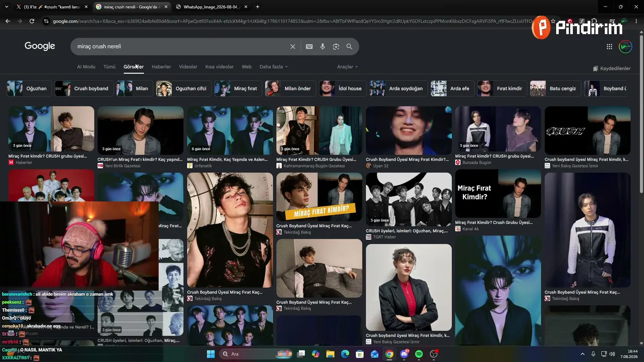
Task: Choose the 'Batu cengiz' filter chip
Action: [x=555, y=88]
